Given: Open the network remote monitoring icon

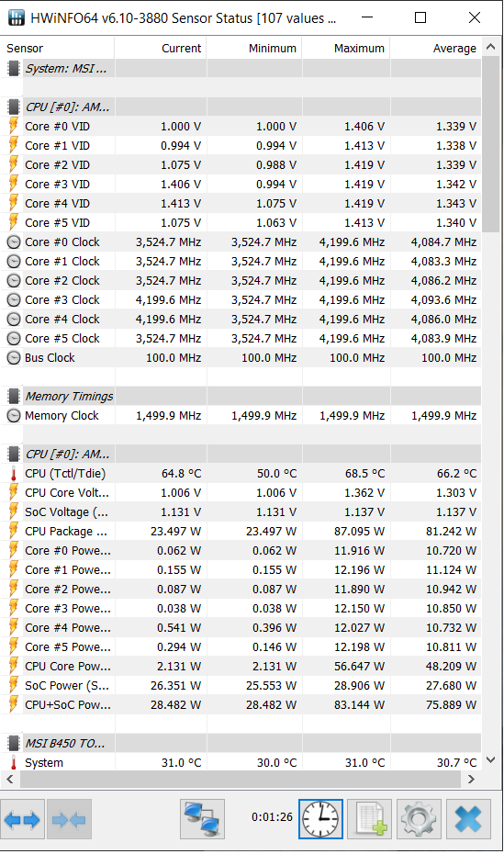Looking at the screenshot, I should (202, 819).
